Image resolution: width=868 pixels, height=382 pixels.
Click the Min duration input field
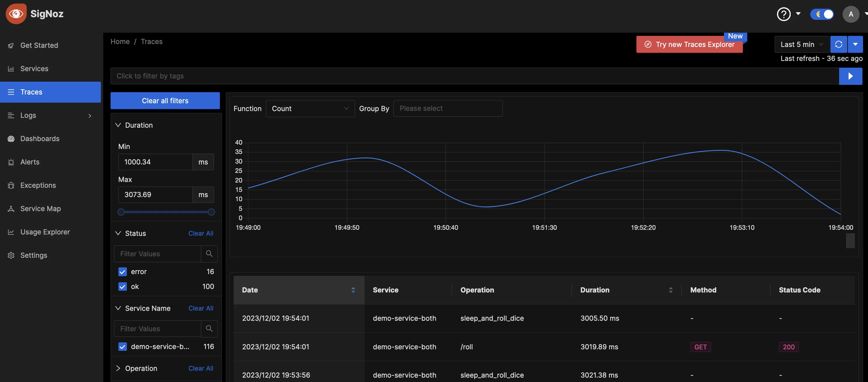click(x=155, y=162)
